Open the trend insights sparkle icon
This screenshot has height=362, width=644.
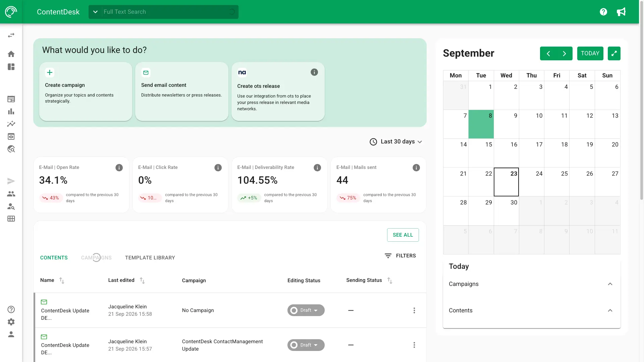click(x=11, y=124)
